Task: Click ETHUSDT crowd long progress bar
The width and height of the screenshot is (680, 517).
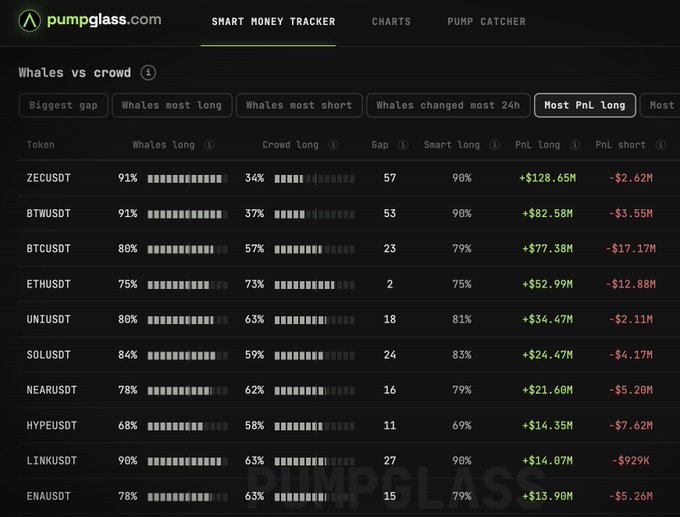Action: (314, 285)
